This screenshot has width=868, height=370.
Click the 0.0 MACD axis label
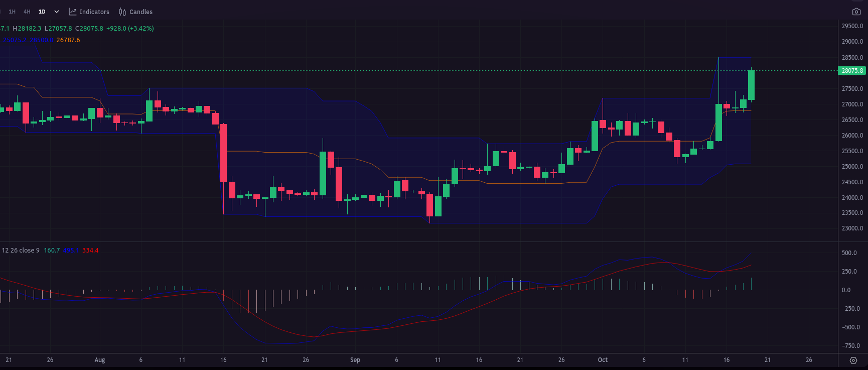click(846, 290)
